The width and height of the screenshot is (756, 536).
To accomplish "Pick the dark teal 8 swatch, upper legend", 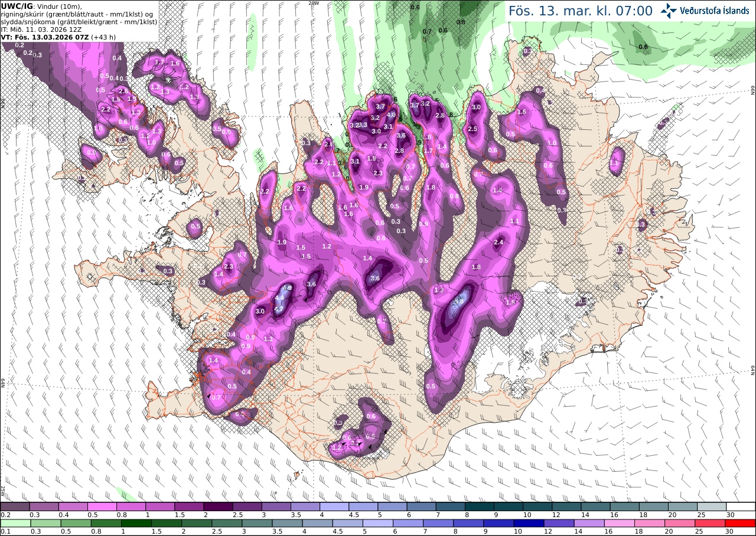I will coord(480,506).
